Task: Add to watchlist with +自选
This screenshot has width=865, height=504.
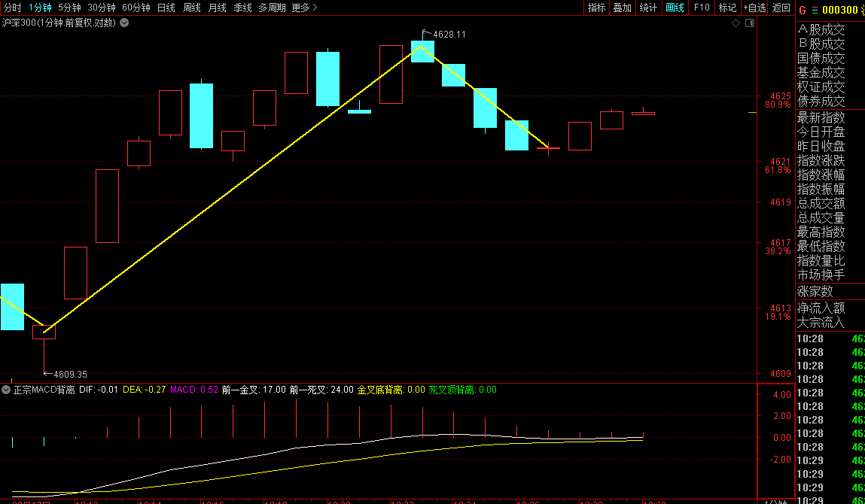Action: pos(754,8)
